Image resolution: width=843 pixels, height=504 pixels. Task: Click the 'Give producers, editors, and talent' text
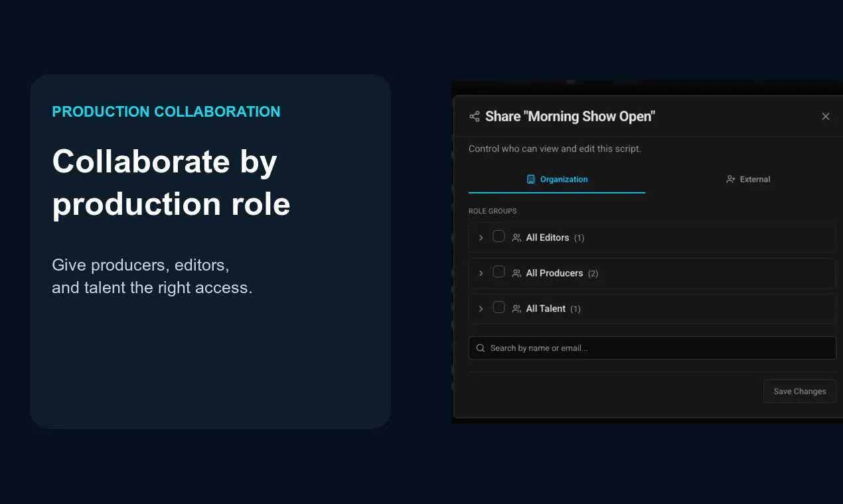pos(152,277)
